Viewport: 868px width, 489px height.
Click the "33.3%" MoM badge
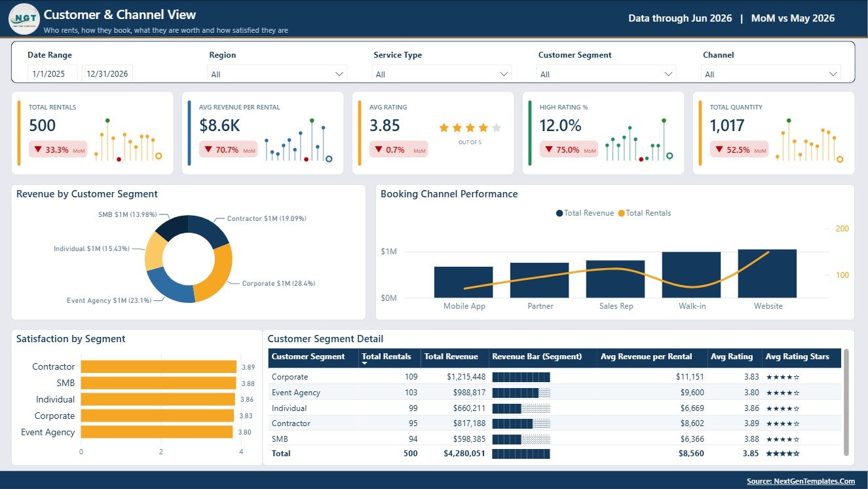click(58, 149)
